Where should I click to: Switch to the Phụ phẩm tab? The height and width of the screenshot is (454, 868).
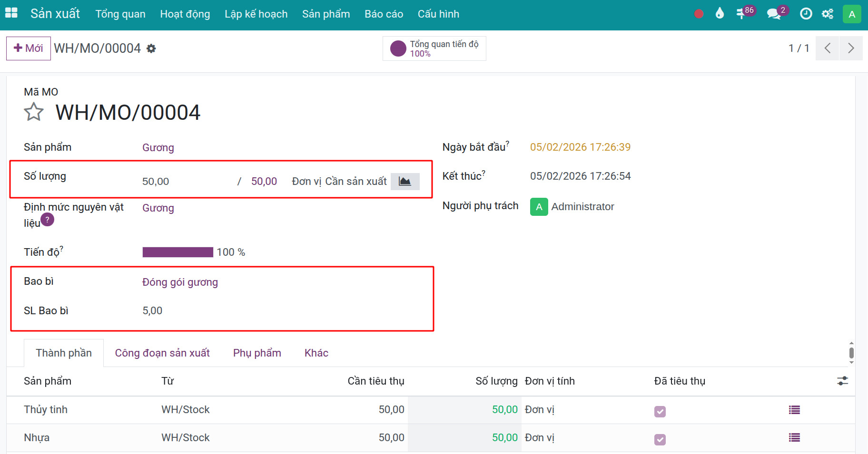(257, 353)
